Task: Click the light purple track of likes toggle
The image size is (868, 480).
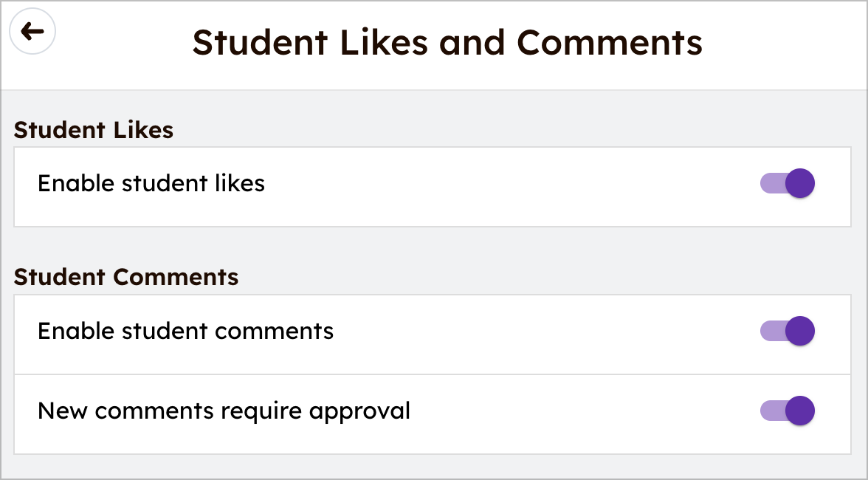Action: (x=771, y=183)
